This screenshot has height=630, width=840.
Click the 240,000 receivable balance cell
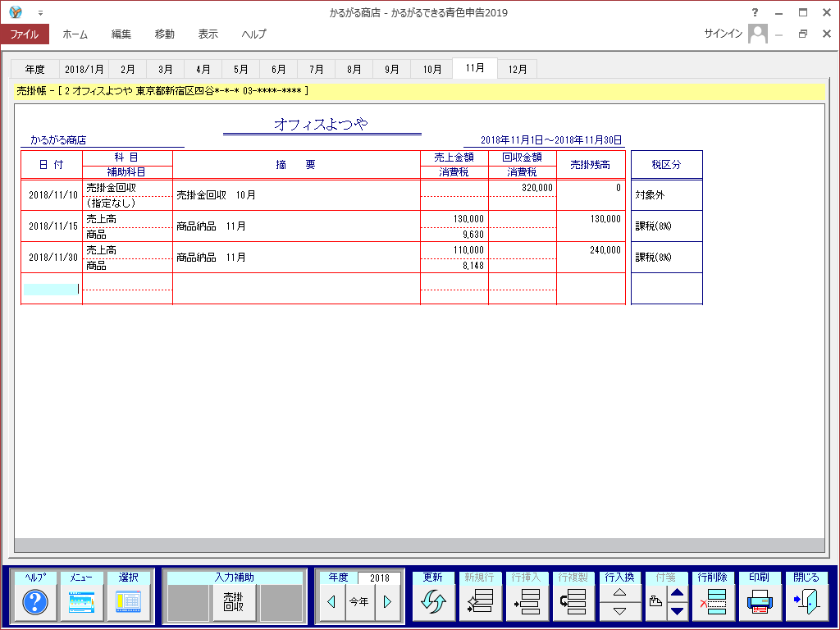pyautogui.click(x=591, y=257)
